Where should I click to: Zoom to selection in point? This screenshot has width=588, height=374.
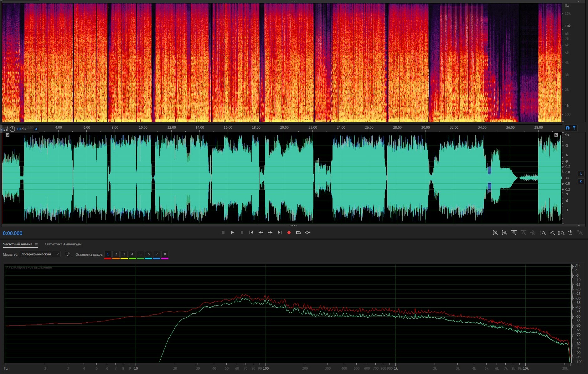pos(543,233)
